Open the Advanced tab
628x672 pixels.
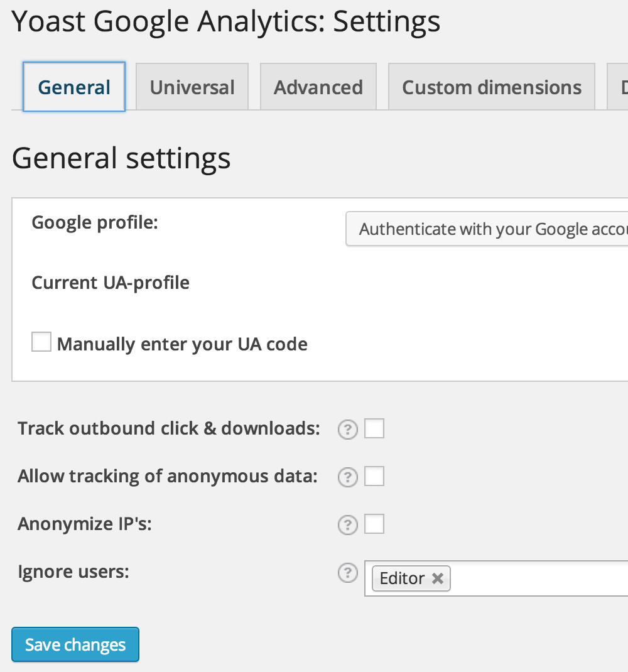(x=318, y=87)
